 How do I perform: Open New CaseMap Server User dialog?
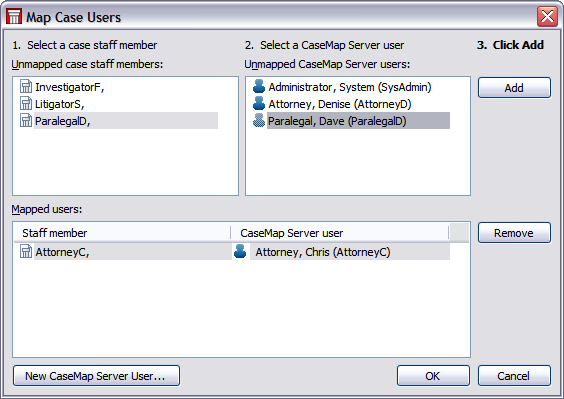click(x=96, y=376)
